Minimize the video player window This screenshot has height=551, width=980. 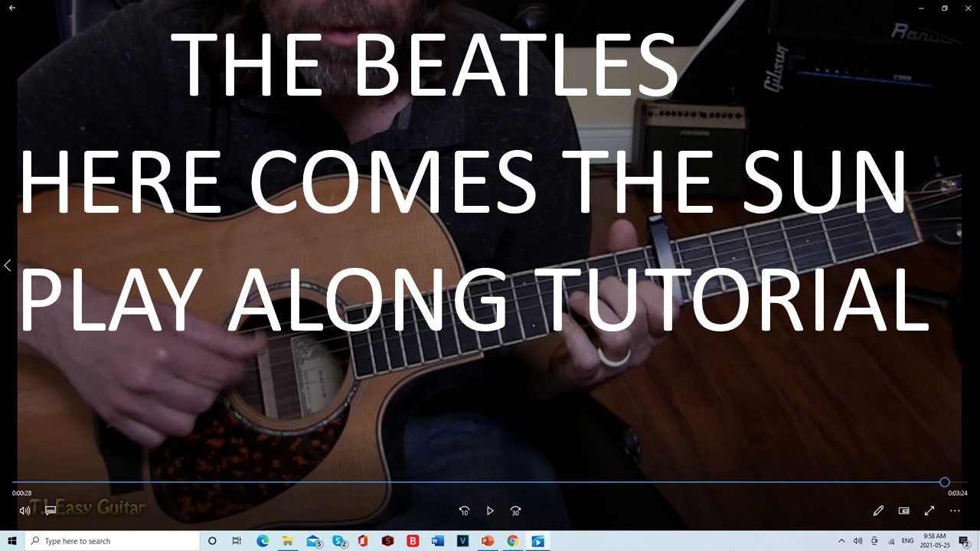coord(920,8)
